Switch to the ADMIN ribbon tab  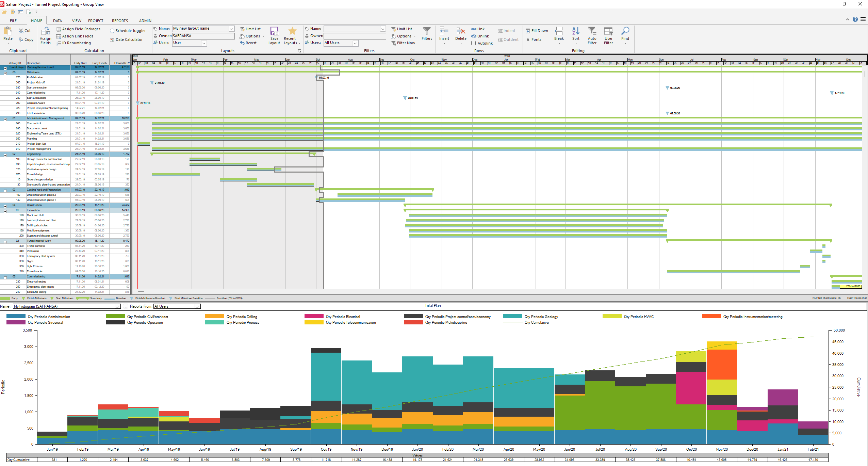(x=145, y=21)
